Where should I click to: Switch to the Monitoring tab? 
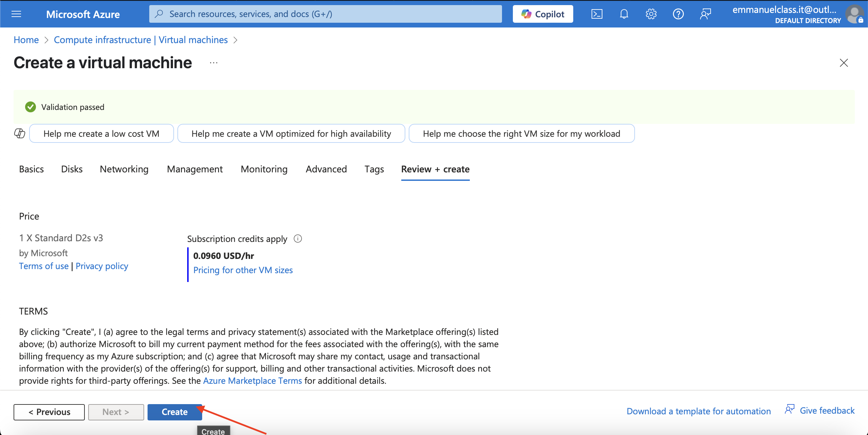[x=264, y=169]
